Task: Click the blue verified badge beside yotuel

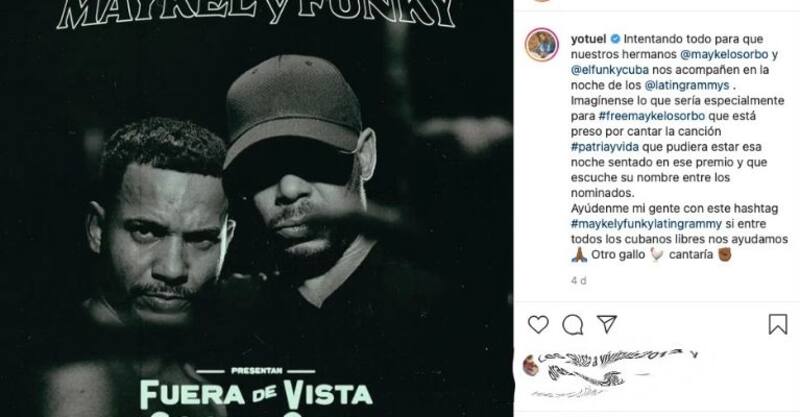Action: [x=615, y=39]
